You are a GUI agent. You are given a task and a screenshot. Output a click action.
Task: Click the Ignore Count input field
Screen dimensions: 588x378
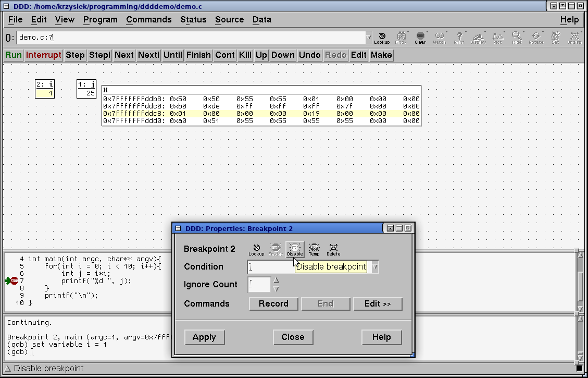[259, 285]
